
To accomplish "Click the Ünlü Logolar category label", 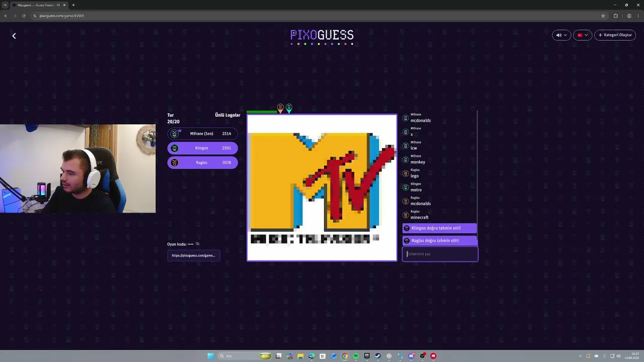I will coord(227,115).
